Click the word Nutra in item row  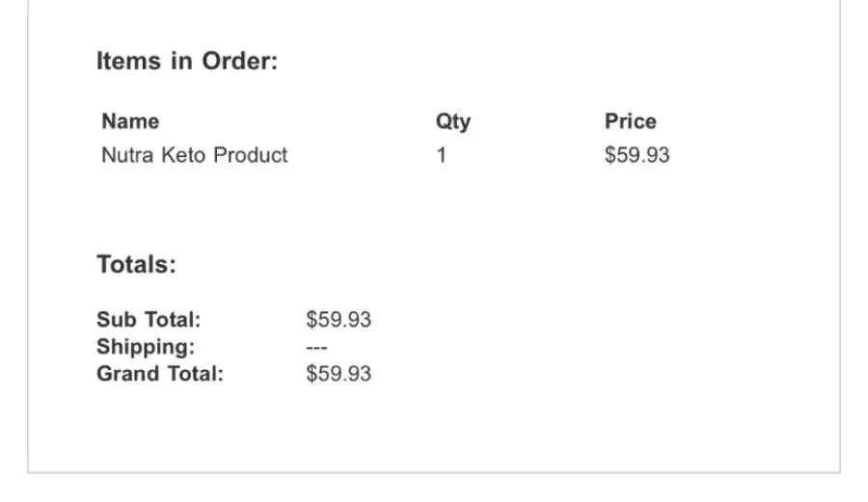point(127,155)
